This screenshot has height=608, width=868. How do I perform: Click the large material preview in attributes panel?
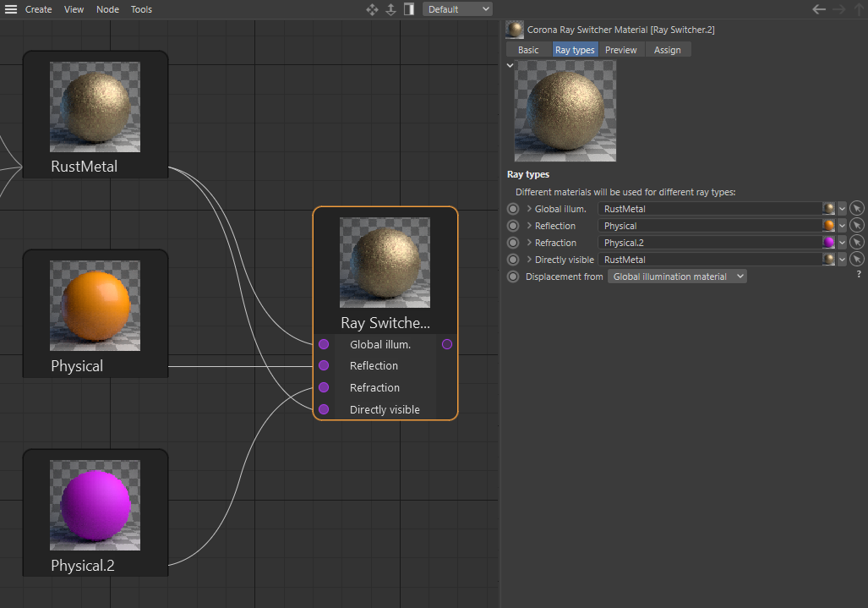(565, 111)
